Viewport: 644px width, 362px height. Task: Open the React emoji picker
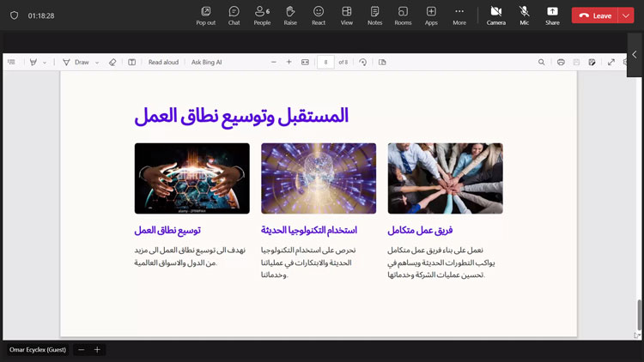click(319, 15)
